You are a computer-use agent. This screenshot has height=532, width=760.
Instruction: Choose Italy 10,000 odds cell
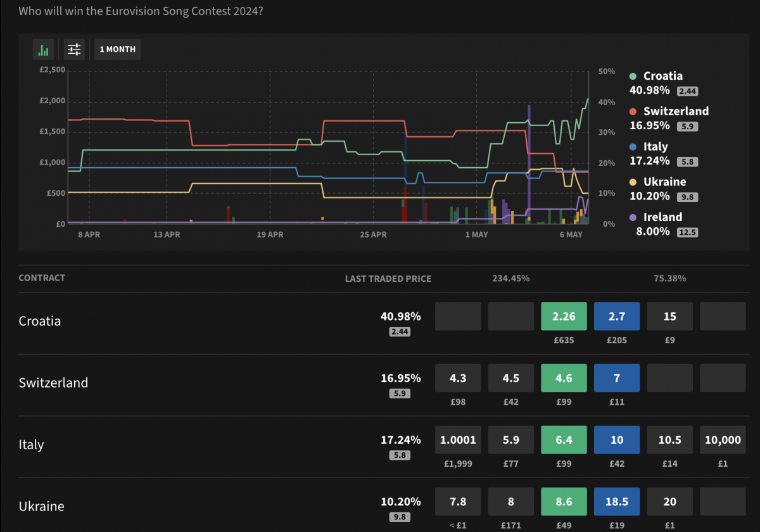click(723, 440)
